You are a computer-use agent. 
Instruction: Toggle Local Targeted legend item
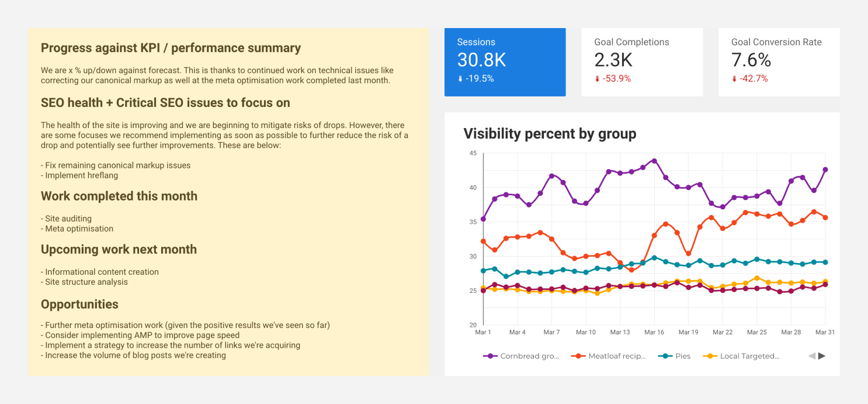point(741,355)
